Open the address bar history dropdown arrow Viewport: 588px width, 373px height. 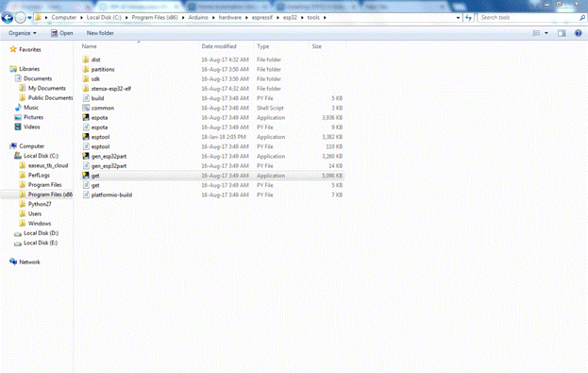coord(458,18)
